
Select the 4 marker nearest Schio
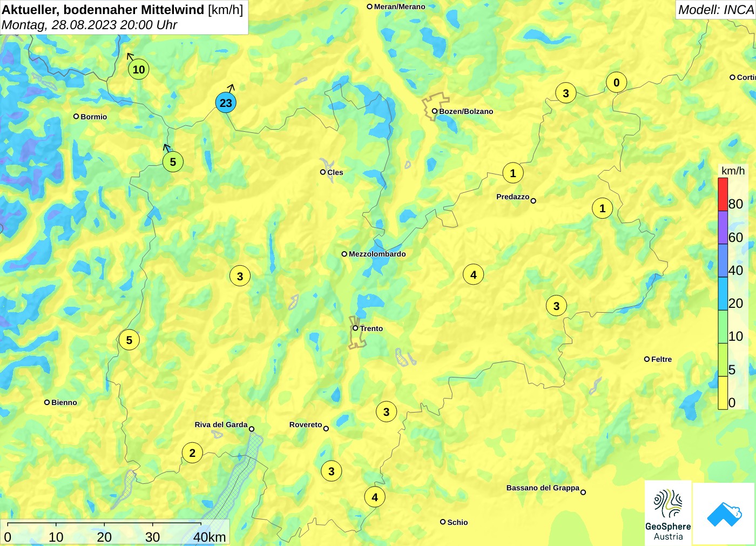(375, 497)
